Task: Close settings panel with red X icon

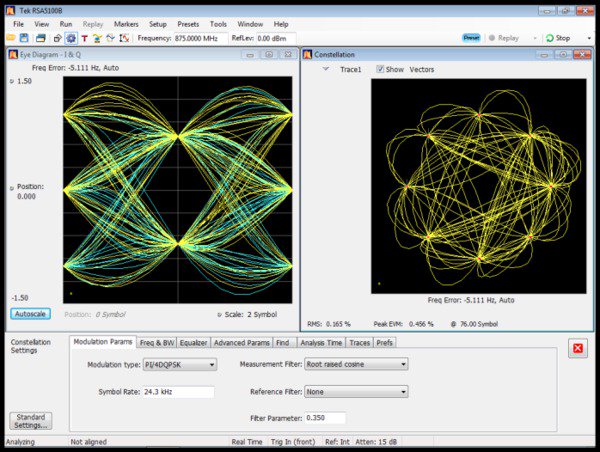Action: point(577,349)
